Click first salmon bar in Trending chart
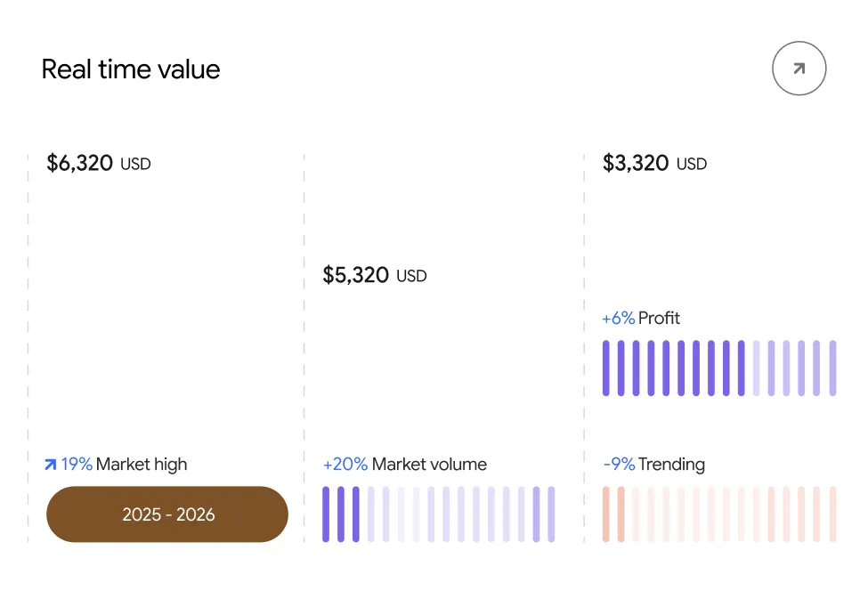 (x=606, y=514)
